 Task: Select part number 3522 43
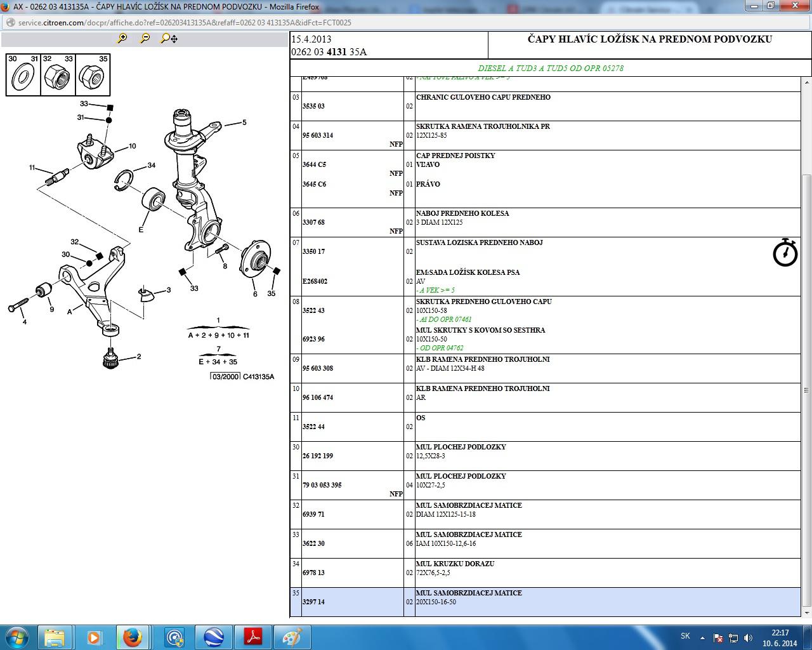tap(313, 310)
